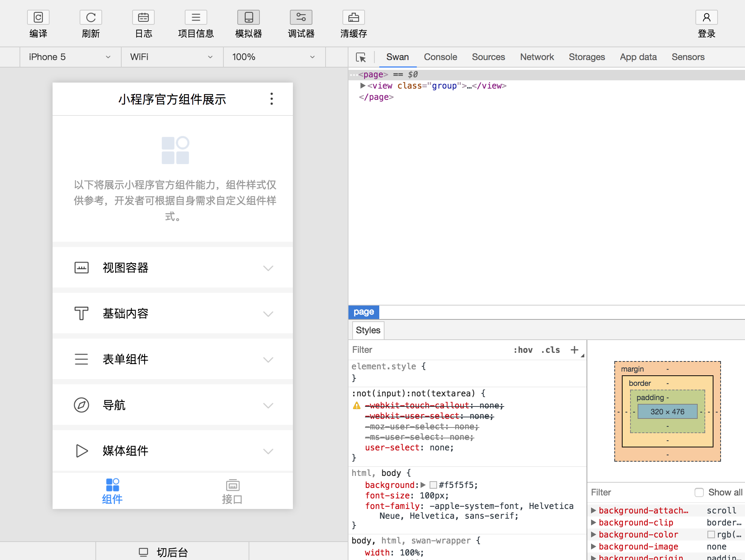Switch to the Console tab

440,57
